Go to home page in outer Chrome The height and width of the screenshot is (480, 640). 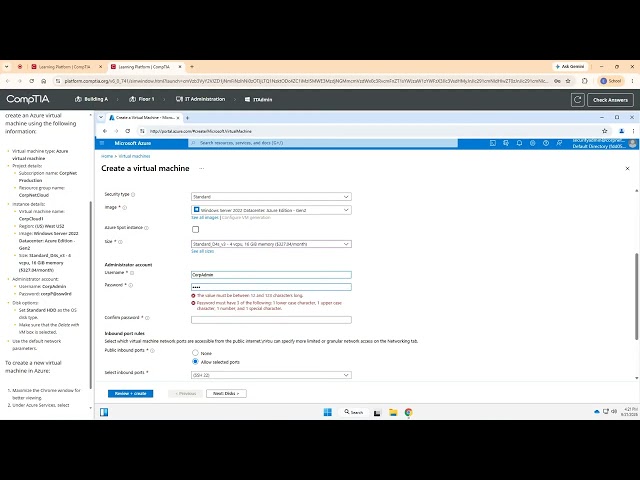pos(44,81)
